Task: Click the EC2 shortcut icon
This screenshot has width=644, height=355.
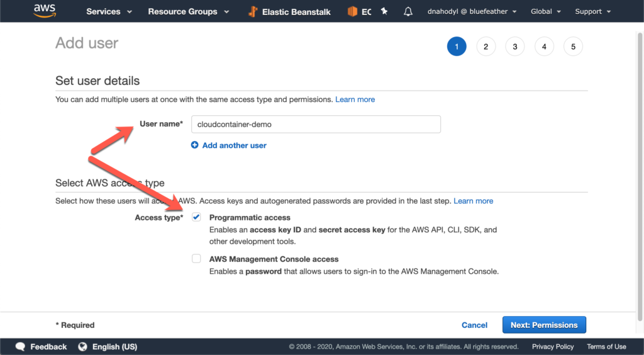Action: [352, 11]
